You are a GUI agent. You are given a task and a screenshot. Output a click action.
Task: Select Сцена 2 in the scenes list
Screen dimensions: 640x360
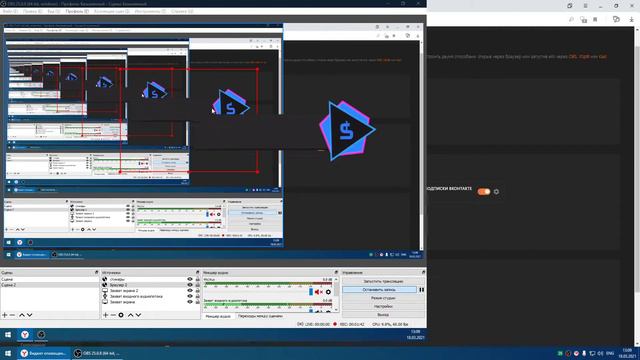click(49, 285)
